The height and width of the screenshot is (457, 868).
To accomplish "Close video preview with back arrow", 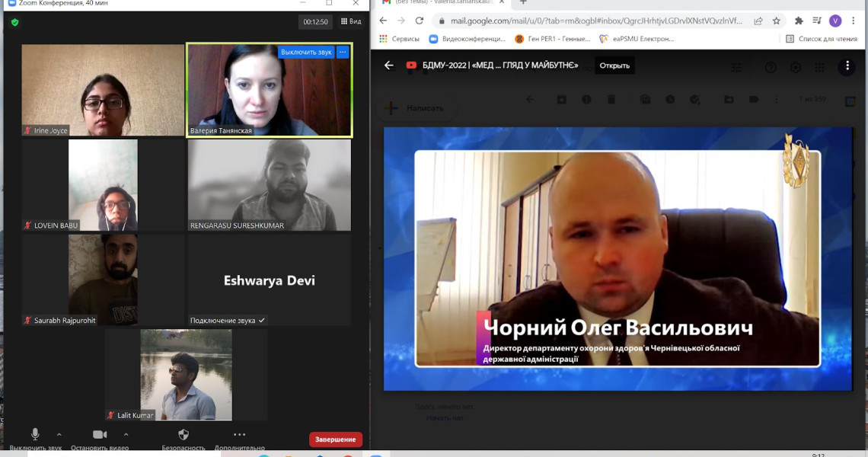I will (388, 66).
